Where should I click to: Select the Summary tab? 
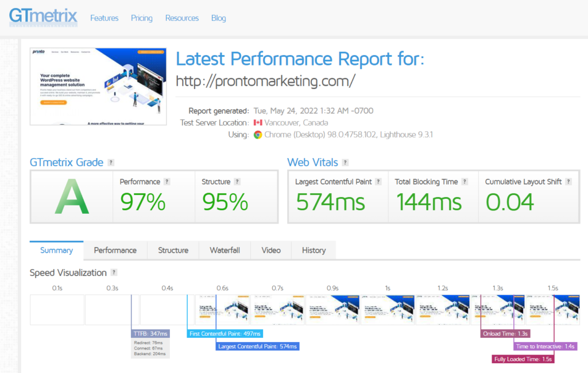(57, 250)
